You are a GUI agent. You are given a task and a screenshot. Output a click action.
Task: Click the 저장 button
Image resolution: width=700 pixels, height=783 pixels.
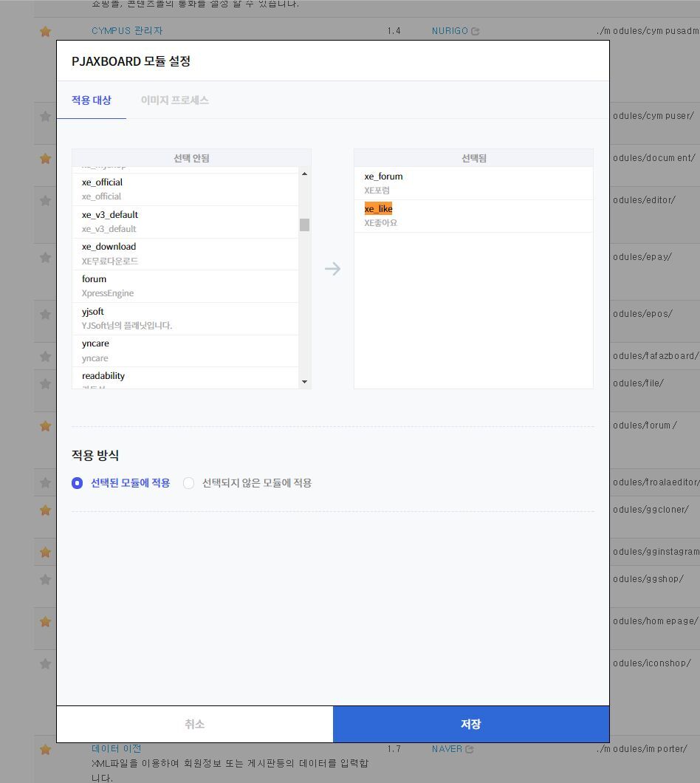471,724
